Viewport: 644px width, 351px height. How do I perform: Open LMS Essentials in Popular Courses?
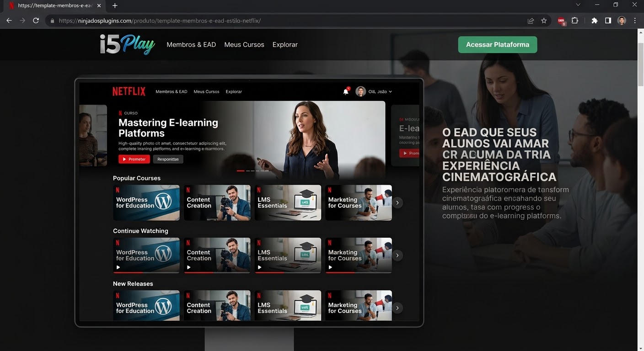click(288, 202)
